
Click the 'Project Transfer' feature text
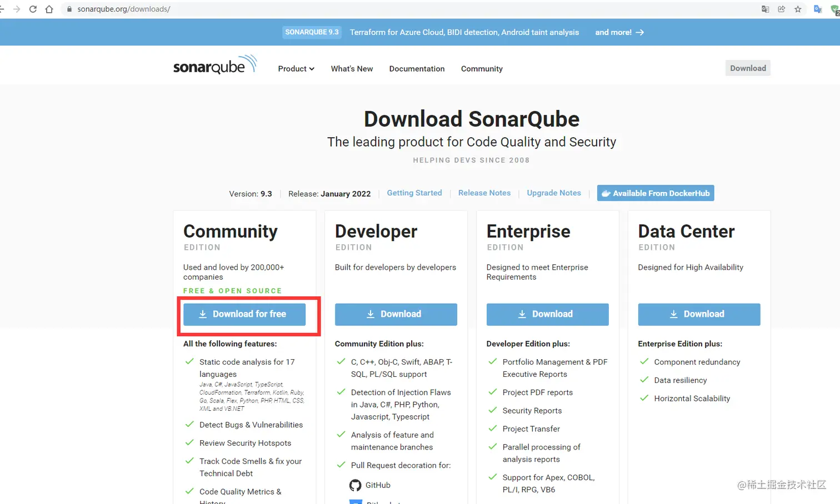coord(531,429)
